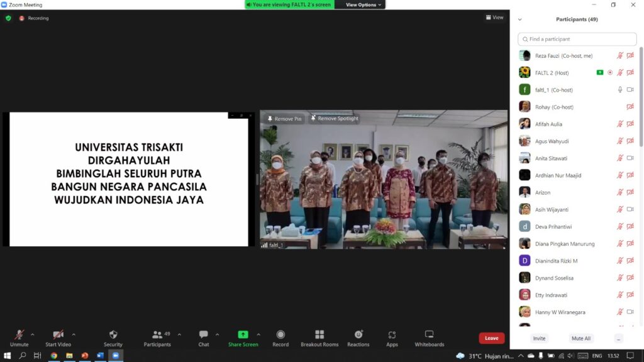This screenshot has height=362, width=644.
Task: Click the Record circle icon
Action: click(280, 334)
